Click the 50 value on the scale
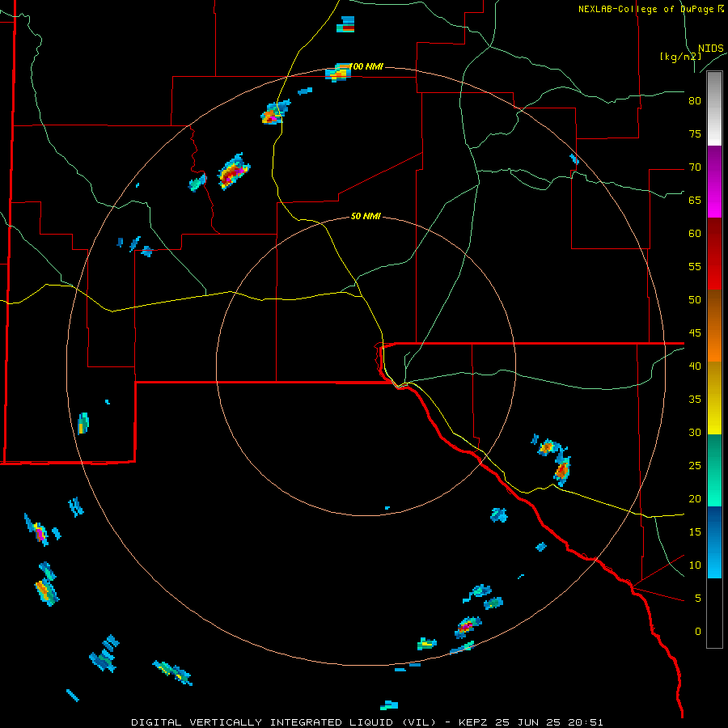The width and height of the screenshot is (728, 728). (695, 300)
